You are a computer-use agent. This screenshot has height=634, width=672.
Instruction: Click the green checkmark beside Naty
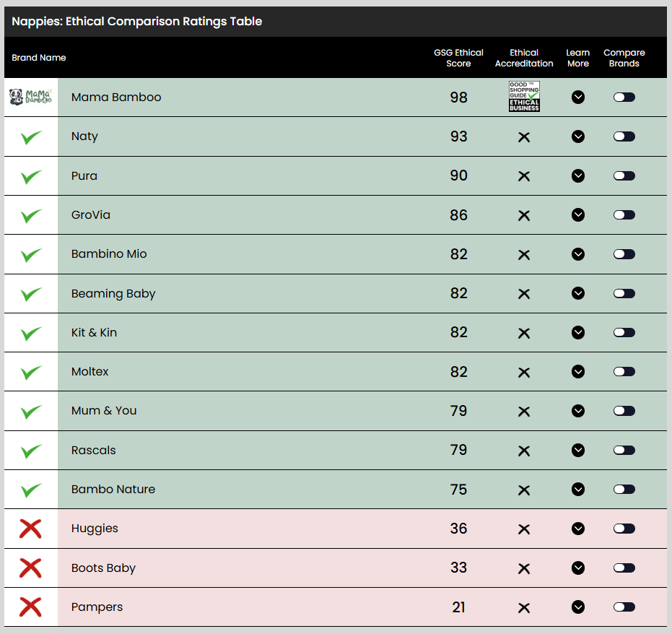coord(30,137)
